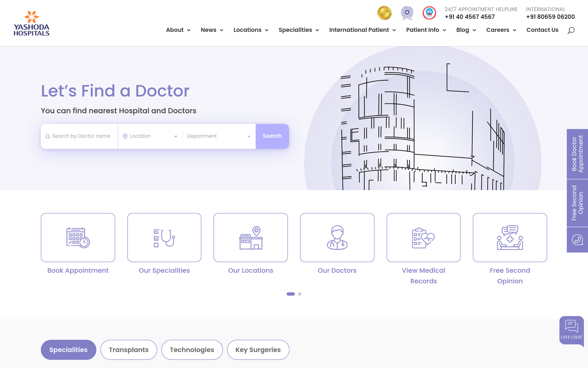Select the Specialities tab pill

(69, 350)
